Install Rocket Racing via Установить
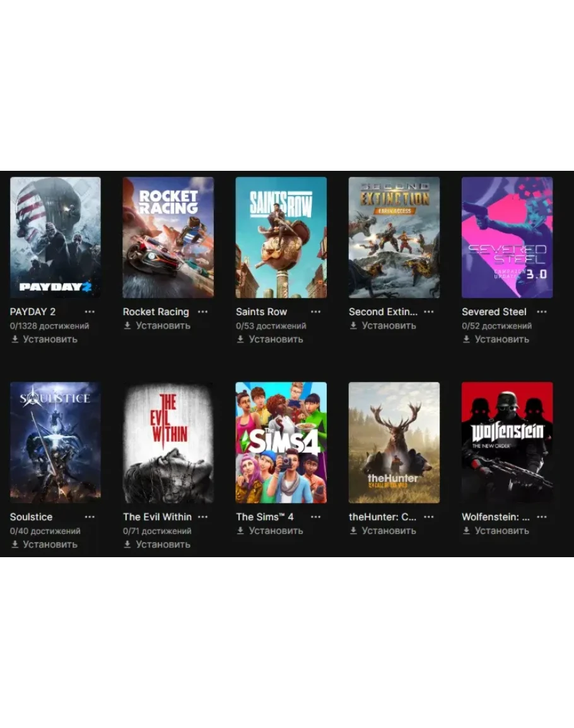574x728 pixels. (157, 326)
